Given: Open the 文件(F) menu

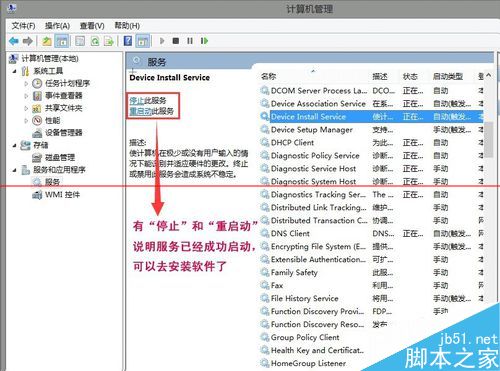Looking at the screenshot, I should click(x=23, y=26).
